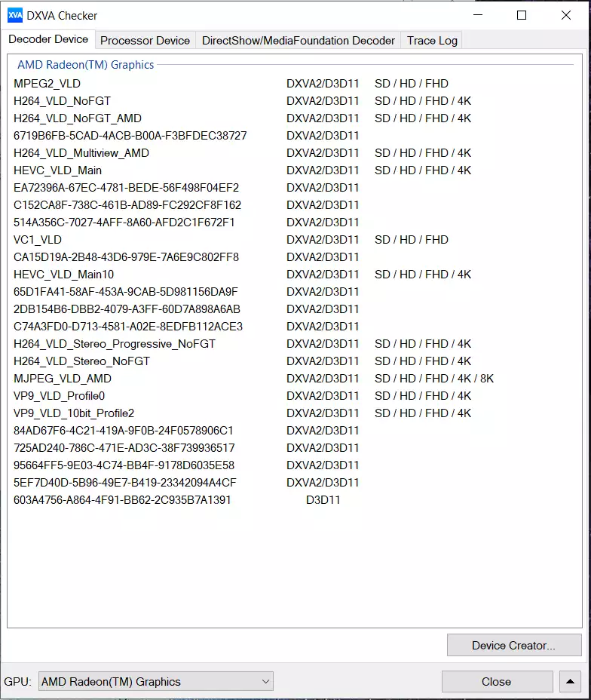Select the HEVC_VLD_Main row
591x700 pixels.
point(295,170)
